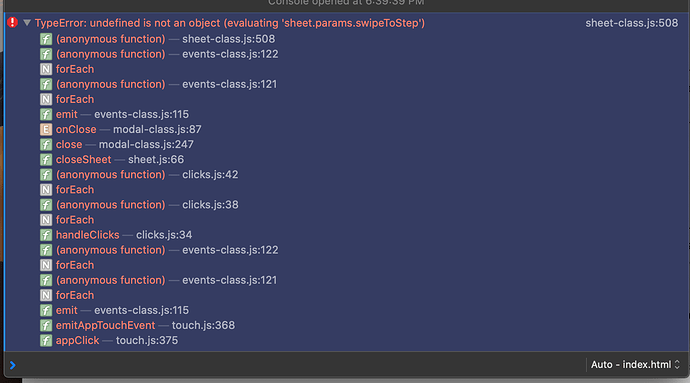The image size is (690, 383).
Task: Collapse the TypeError stack trace triangle
Action: tap(27, 22)
